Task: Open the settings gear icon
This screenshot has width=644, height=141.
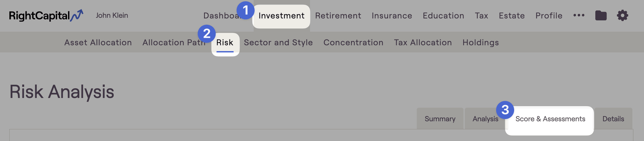Action: [623, 15]
